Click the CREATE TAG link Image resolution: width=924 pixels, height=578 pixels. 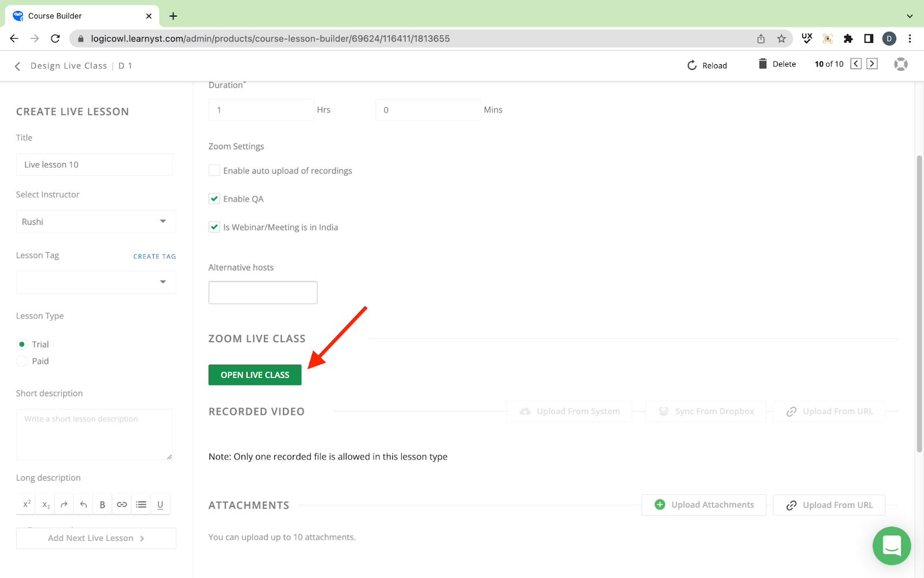point(154,257)
